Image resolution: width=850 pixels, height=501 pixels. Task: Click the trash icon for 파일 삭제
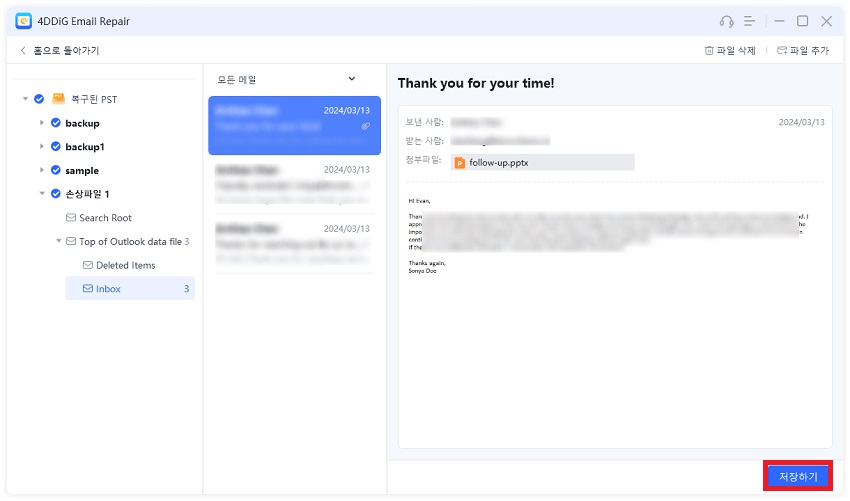pyautogui.click(x=709, y=50)
